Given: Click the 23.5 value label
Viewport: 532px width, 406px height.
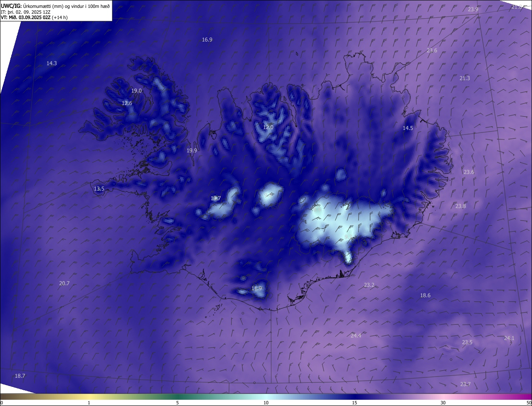Looking at the screenshot, I should point(467,342).
